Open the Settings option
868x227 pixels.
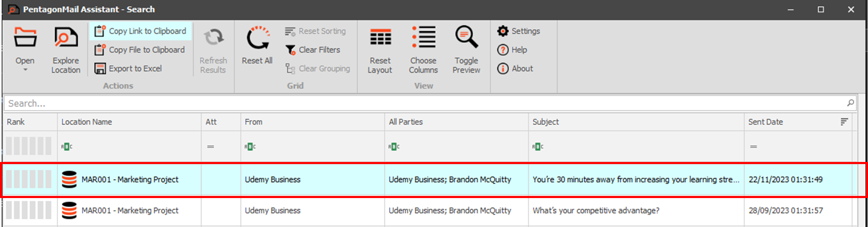pos(519,31)
